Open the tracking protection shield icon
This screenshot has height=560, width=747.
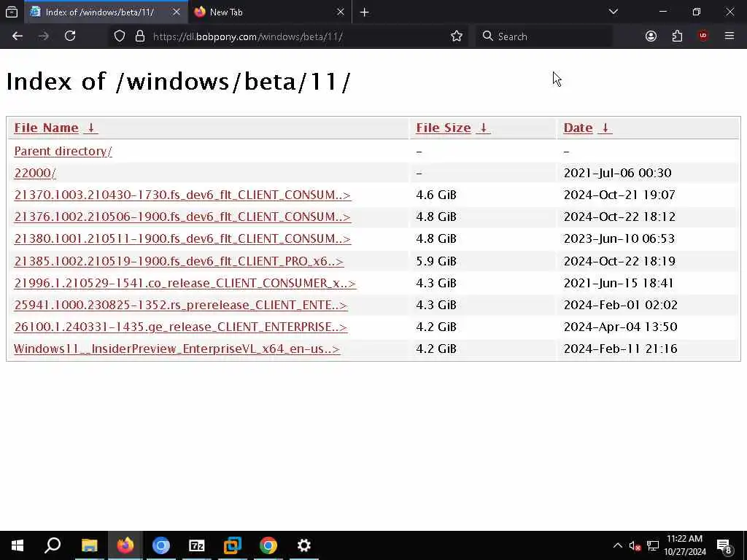click(120, 36)
